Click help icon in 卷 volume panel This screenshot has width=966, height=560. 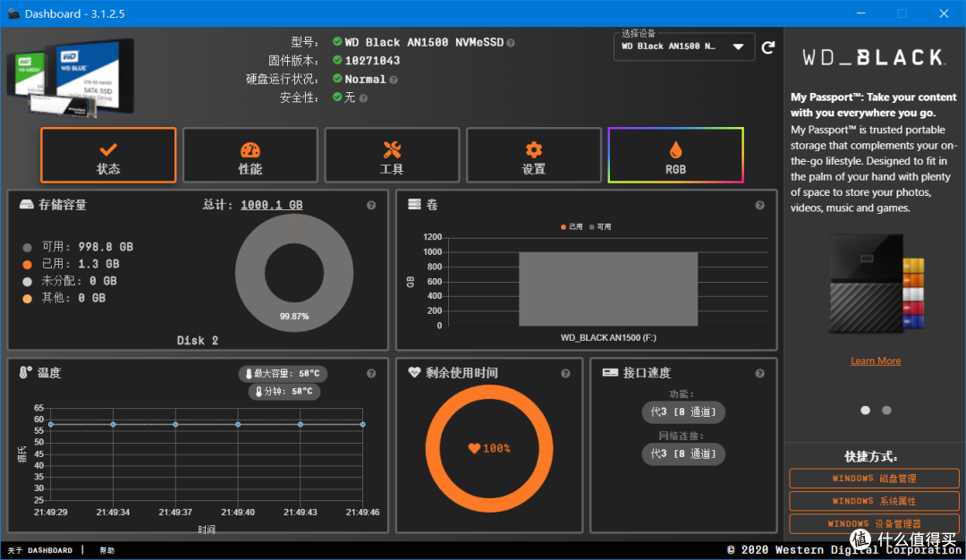(759, 206)
